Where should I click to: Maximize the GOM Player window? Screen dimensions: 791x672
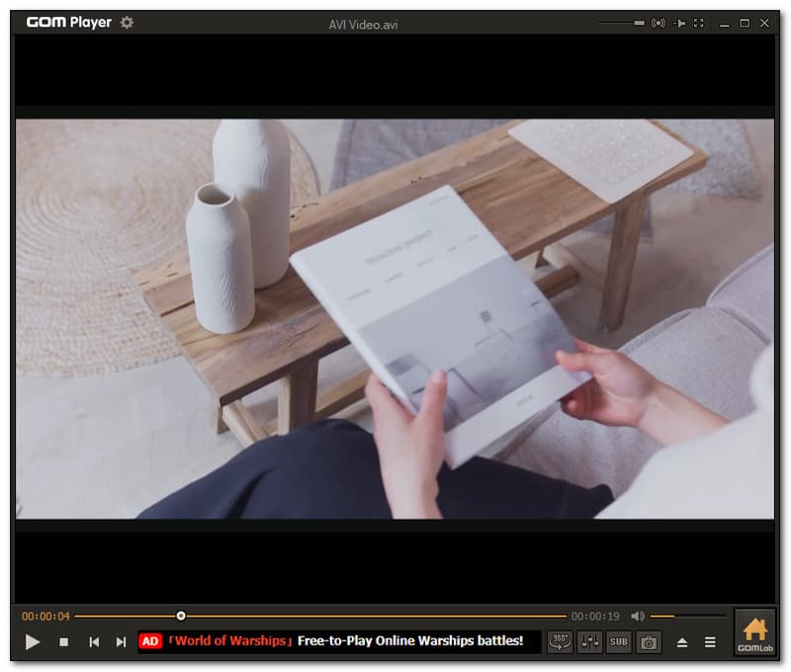click(745, 23)
